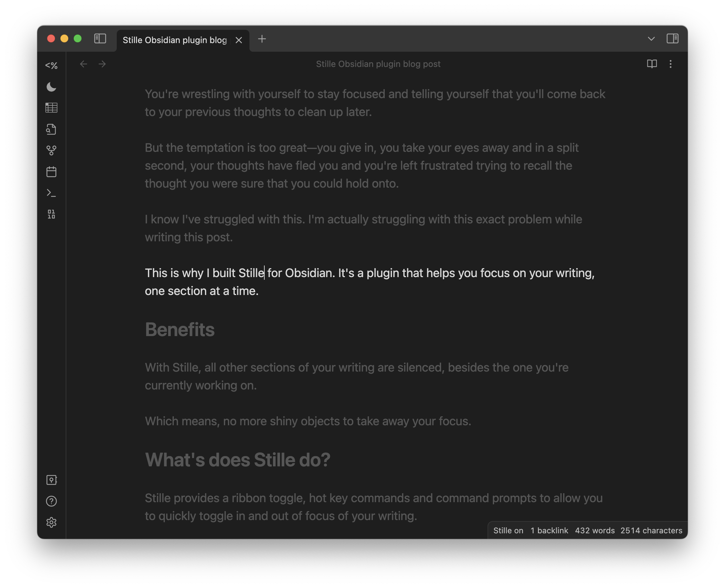Viewport: 725px width, 588px height.
Task: Toggle Stille off in the status bar
Action: pos(508,530)
